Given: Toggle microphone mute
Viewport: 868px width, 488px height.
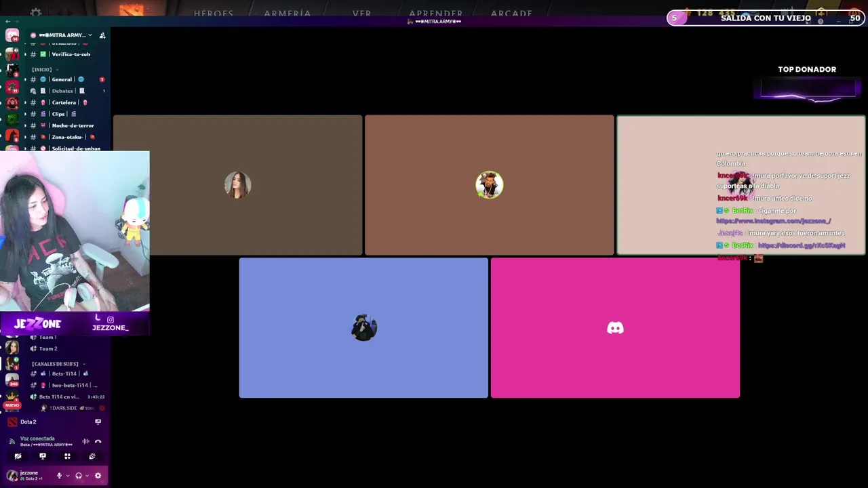Looking at the screenshot, I should point(59,476).
